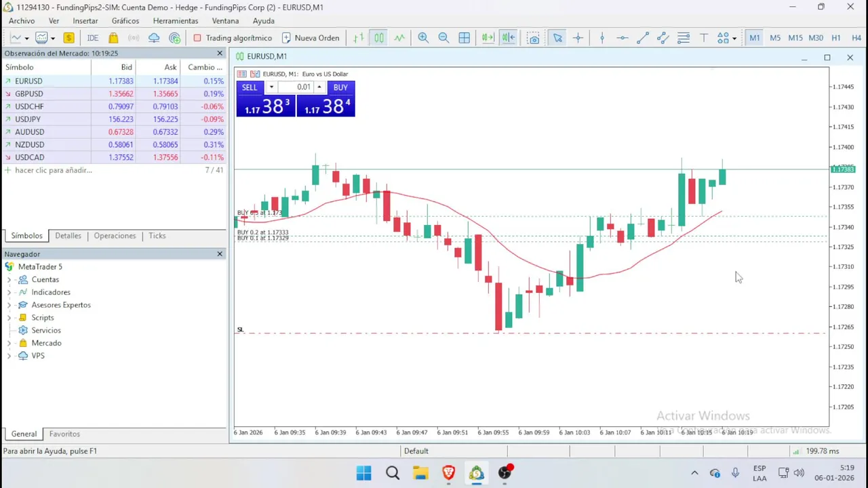Screen dimensions: 868x488
Task: Open the Herramientas menu
Action: 176,21
